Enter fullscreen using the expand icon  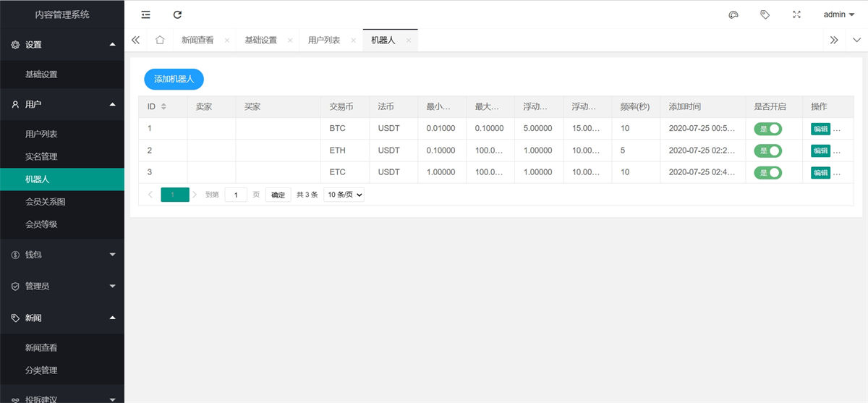point(796,14)
